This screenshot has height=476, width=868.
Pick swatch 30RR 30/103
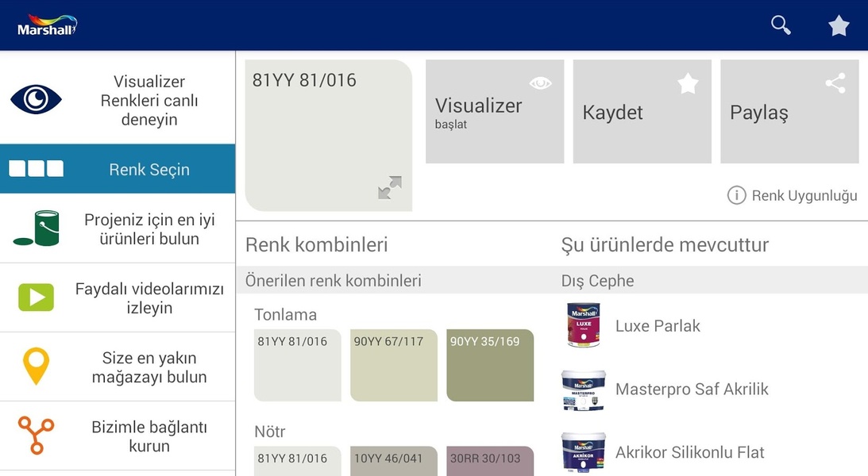[x=490, y=461]
